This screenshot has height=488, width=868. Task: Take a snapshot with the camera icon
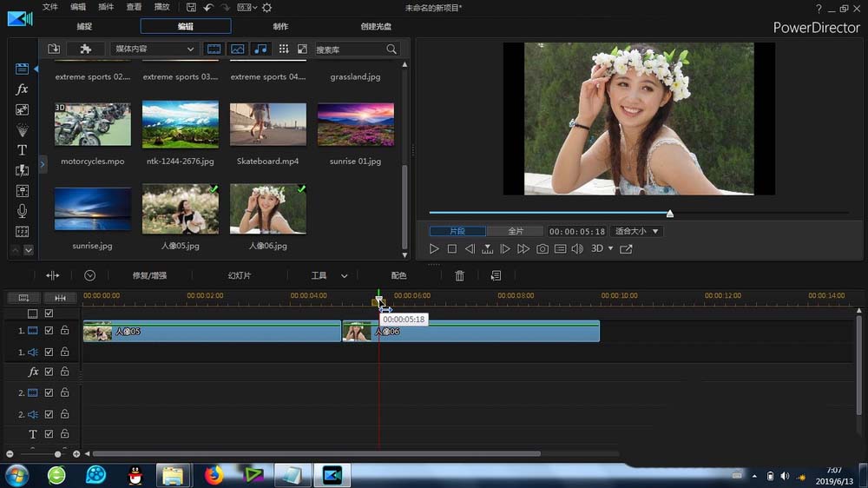[x=542, y=249]
